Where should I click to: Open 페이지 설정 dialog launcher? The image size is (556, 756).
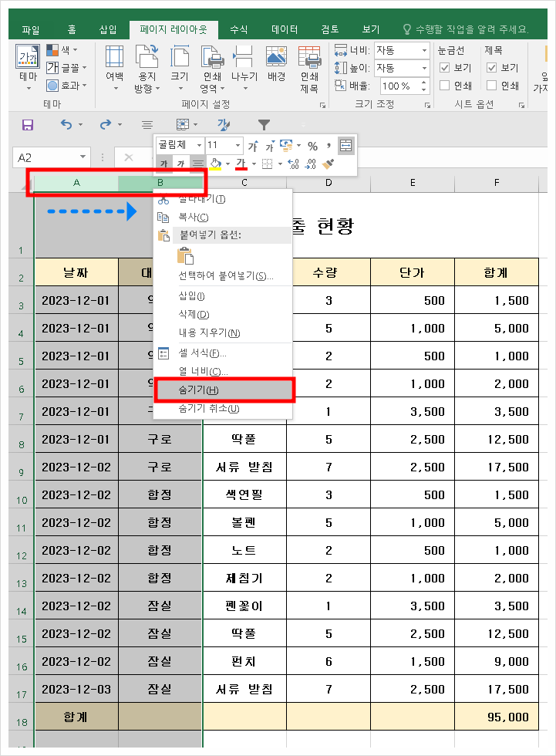(323, 105)
